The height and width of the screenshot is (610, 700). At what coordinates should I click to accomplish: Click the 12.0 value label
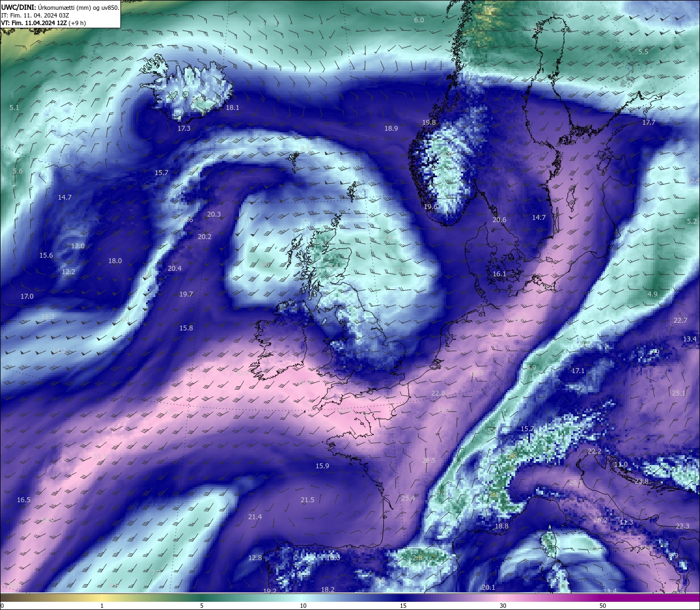78,246
